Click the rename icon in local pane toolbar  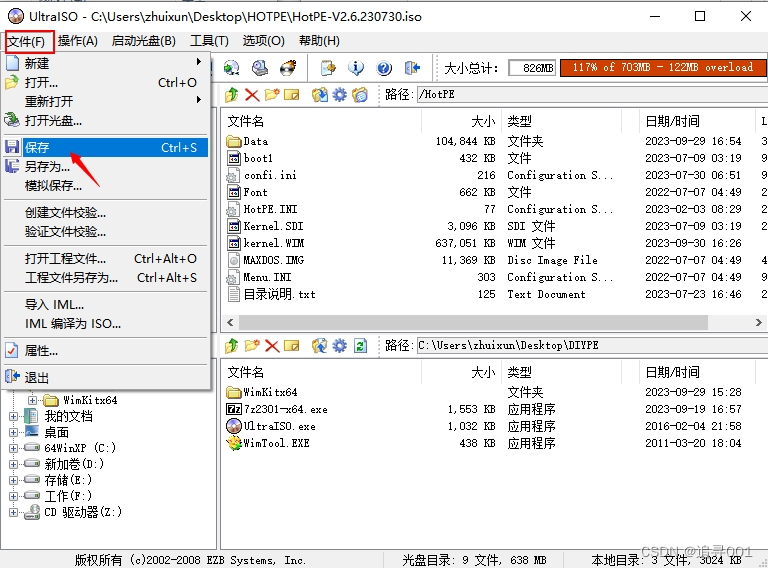pyautogui.click(x=291, y=346)
